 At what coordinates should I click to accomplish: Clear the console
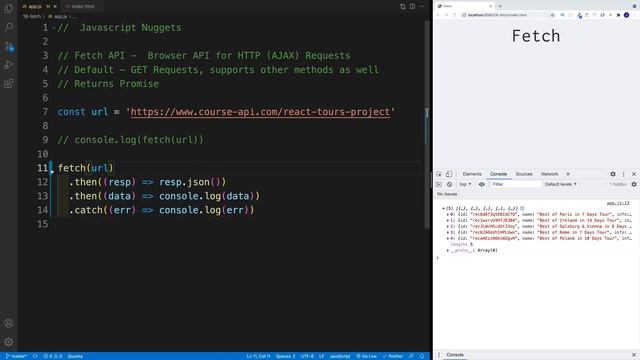tap(449, 184)
